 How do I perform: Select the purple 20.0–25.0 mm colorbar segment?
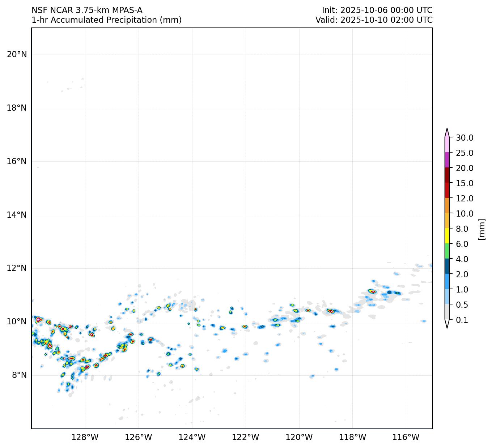point(447,160)
